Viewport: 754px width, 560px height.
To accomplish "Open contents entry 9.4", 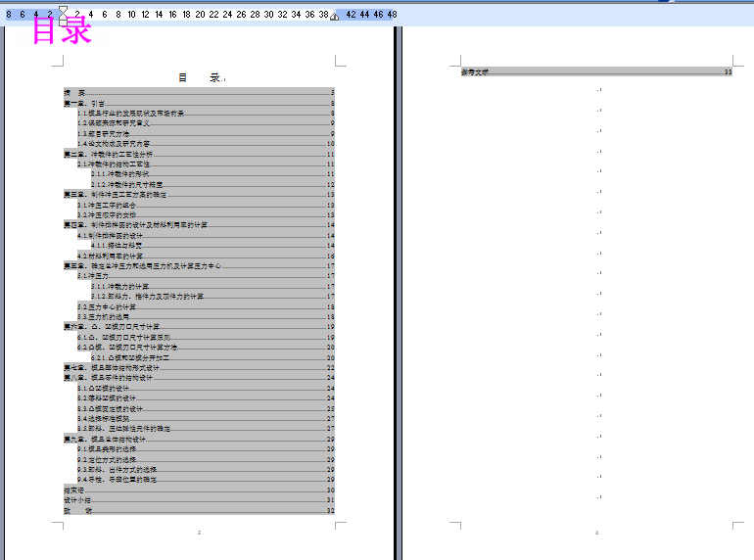I will pyautogui.click(x=206, y=480).
